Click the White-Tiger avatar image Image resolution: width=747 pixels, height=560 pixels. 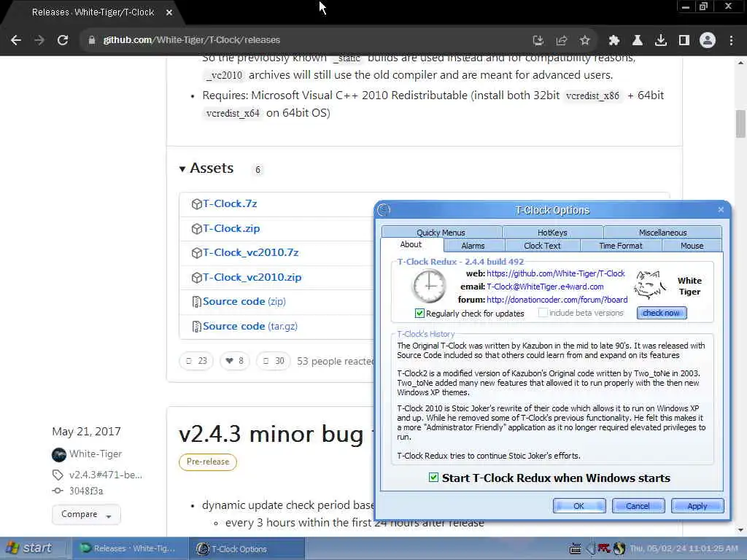(58, 455)
